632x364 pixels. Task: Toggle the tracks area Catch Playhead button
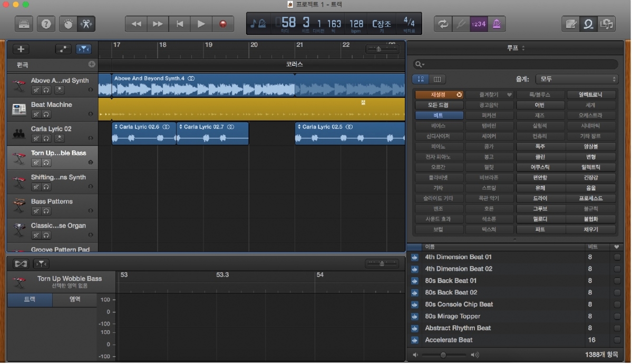pos(83,49)
